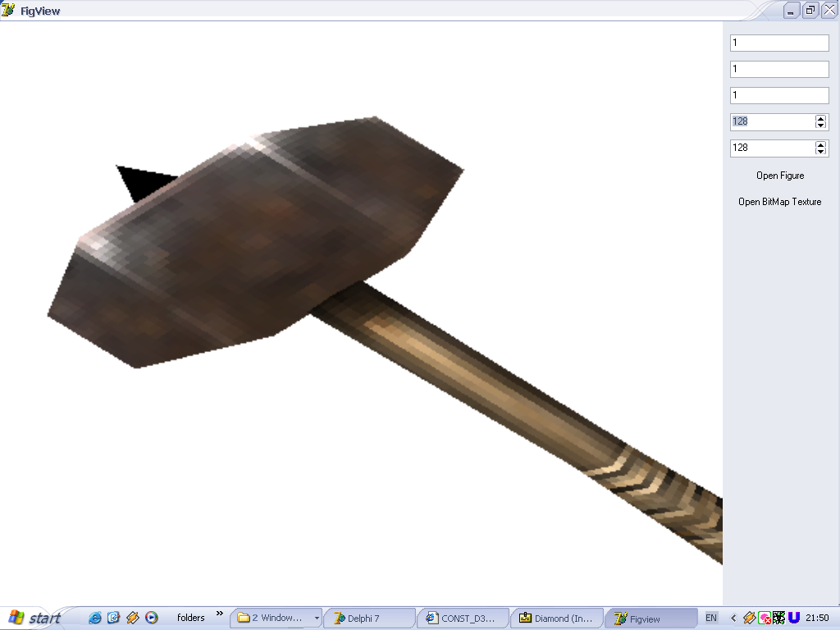Viewport: 840px width, 630px height.
Task: Launch Windows Media Player from Quick Launch
Action: [x=151, y=618]
